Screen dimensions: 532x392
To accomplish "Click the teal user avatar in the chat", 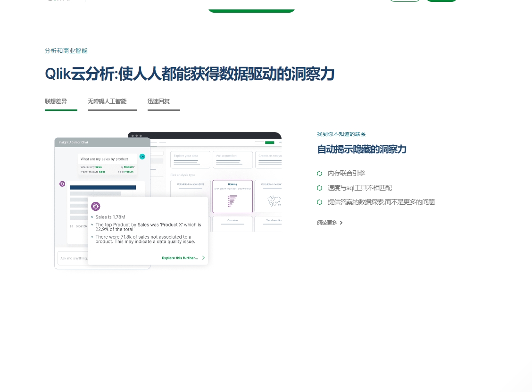I will [x=142, y=157].
